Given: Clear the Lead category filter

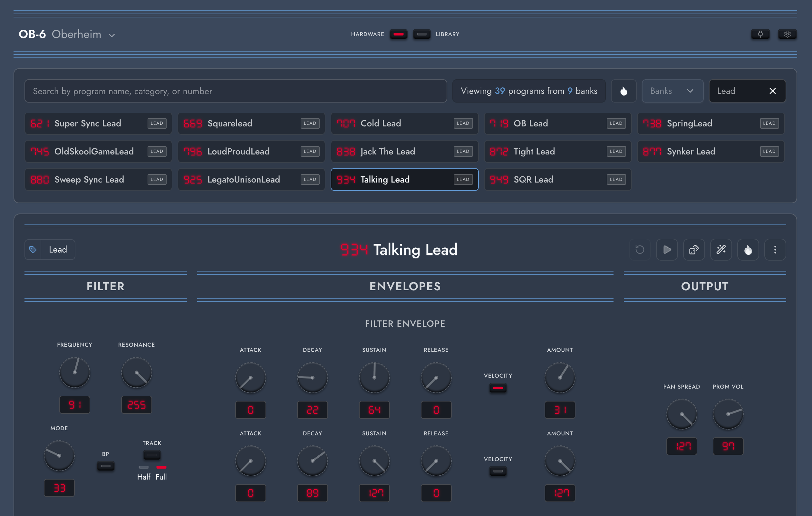Looking at the screenshot, I should [772, 91].
